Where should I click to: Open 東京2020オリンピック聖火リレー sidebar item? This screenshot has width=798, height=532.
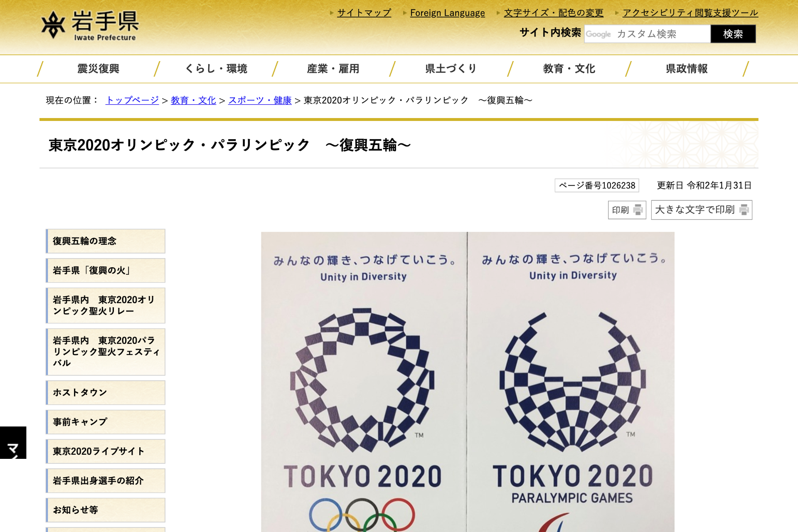coord(106,305)
